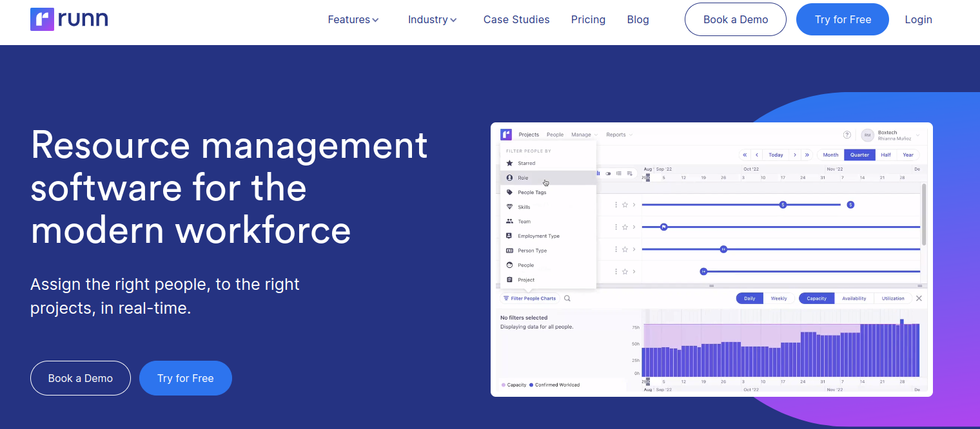This screenshot has width=980, height=429.
Task: Choose the People entry in the filter menu
Action: pyautogui.click(x=548, y=265)
